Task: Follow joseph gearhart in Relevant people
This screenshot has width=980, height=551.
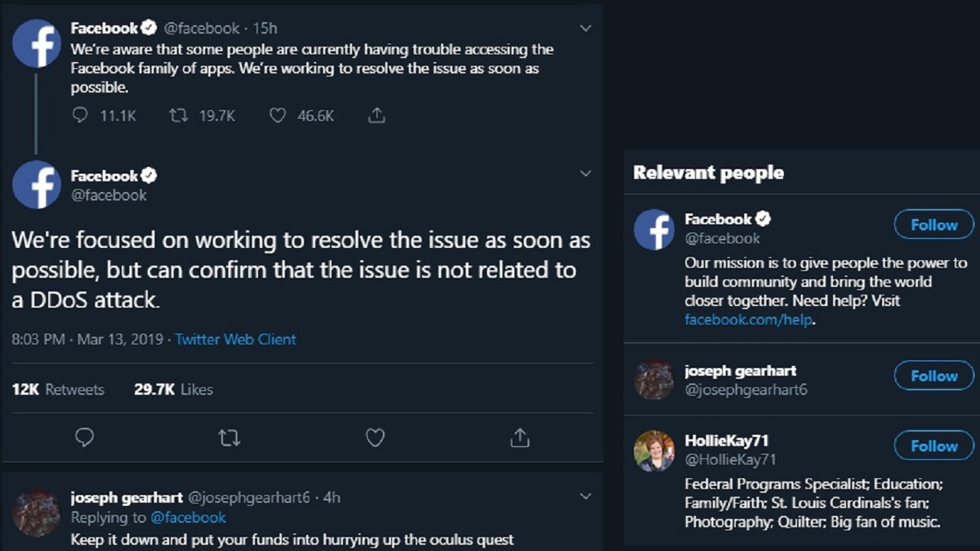Action: 934,376
